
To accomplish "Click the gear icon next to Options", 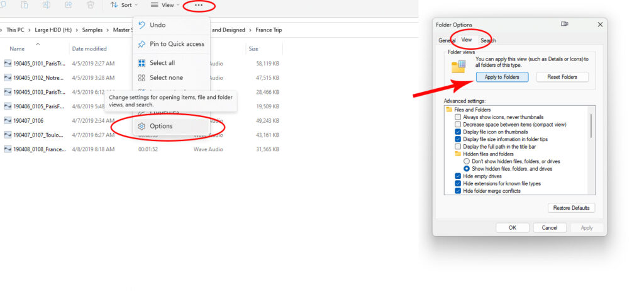I will [142, 126].
